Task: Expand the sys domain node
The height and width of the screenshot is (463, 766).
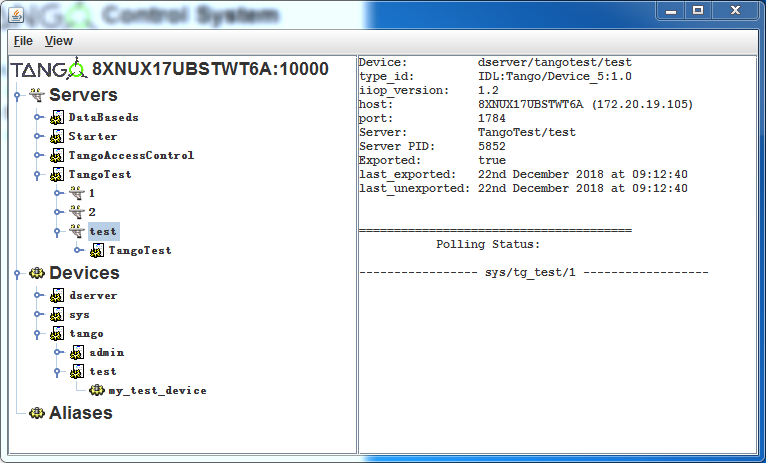Action: pyautogui.click(x=38, y=315)
